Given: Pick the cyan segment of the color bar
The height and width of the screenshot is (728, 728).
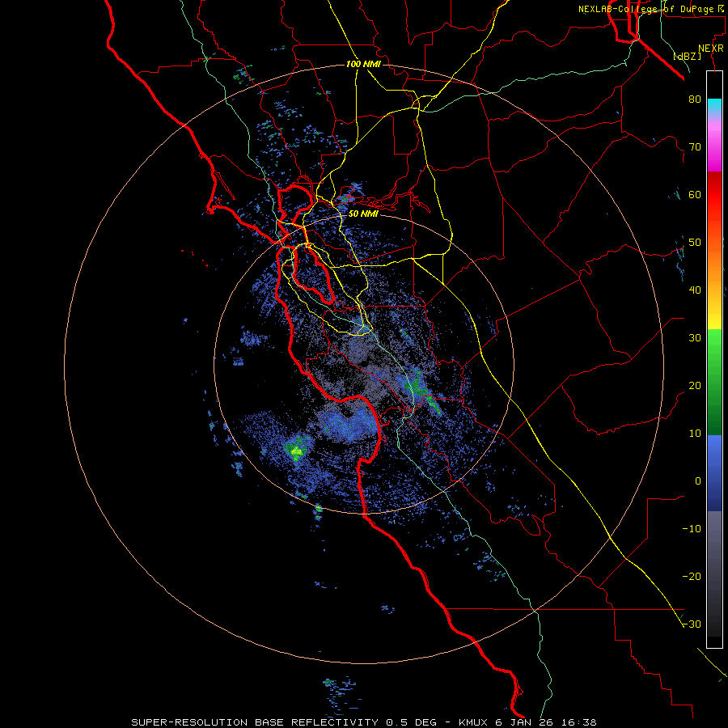Looking at the screenshot, I should click(x=714, y=106).
